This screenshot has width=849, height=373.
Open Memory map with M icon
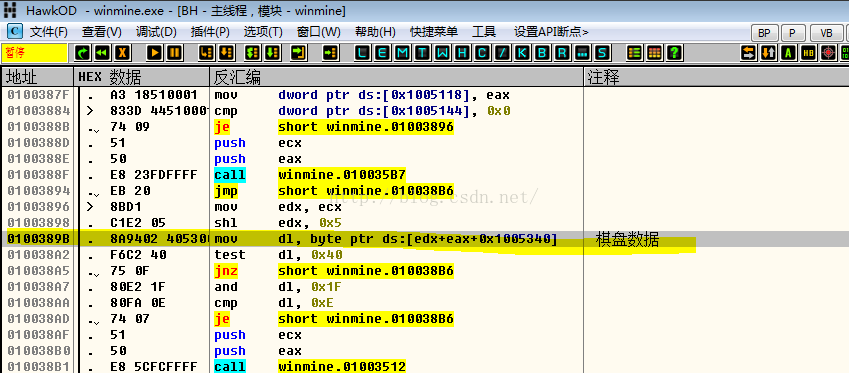(402, 53)
